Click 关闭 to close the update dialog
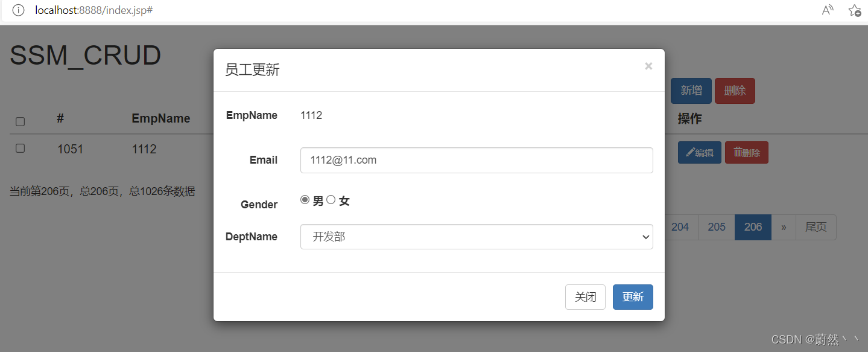Image resolution: width=868 pixels, height=352 pixels. (584, 296)
